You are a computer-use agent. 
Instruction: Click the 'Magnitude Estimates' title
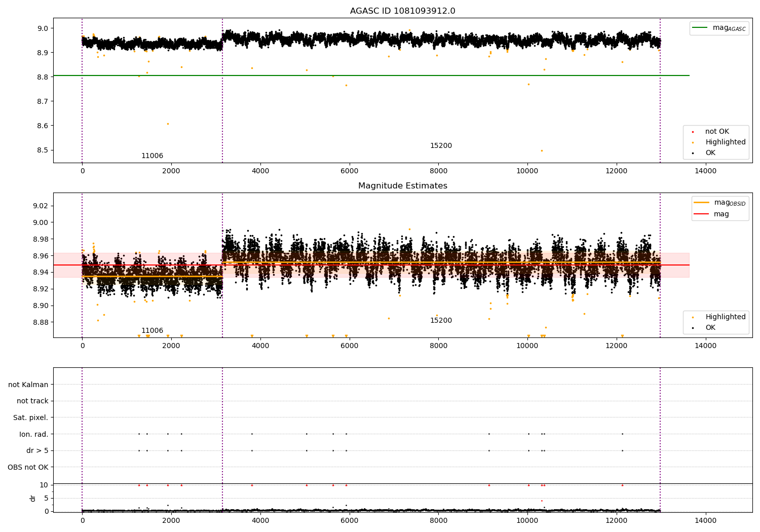[402, 186]
